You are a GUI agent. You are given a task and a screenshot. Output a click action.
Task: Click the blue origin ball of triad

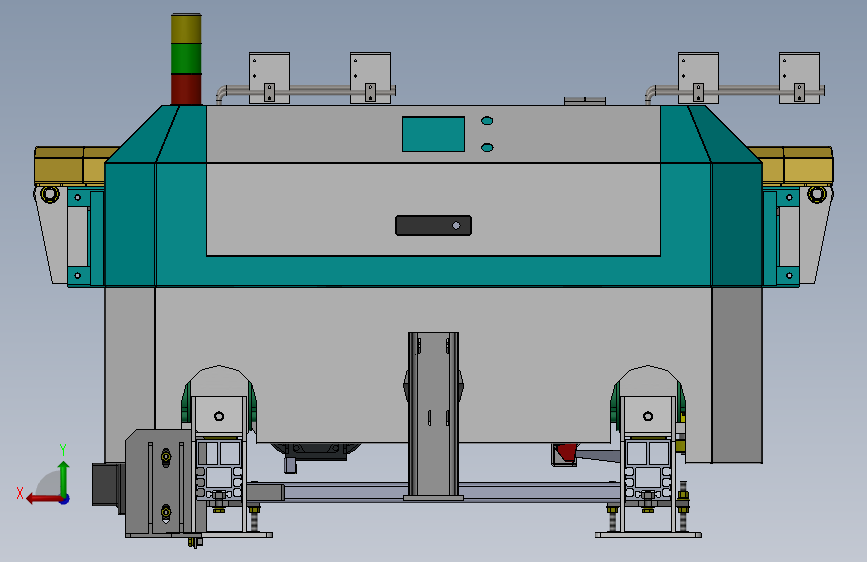coord(65,499)
